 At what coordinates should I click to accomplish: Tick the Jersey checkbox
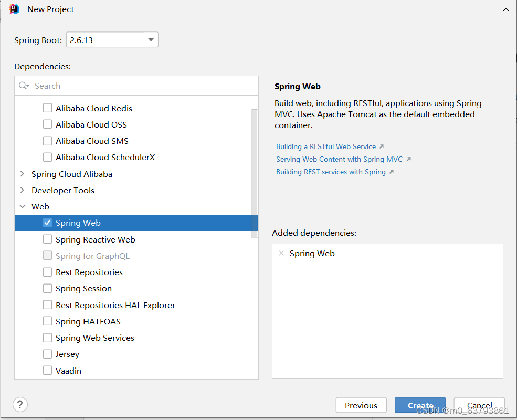click(47, 354)
